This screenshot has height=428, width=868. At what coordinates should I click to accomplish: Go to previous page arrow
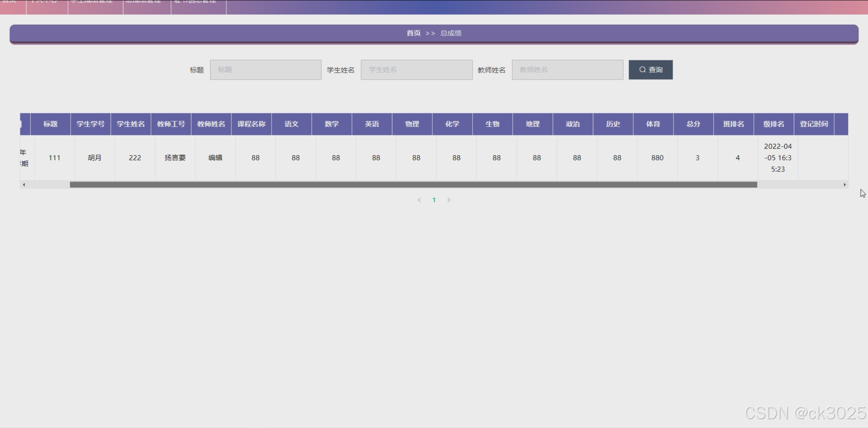tap(419, 200)
